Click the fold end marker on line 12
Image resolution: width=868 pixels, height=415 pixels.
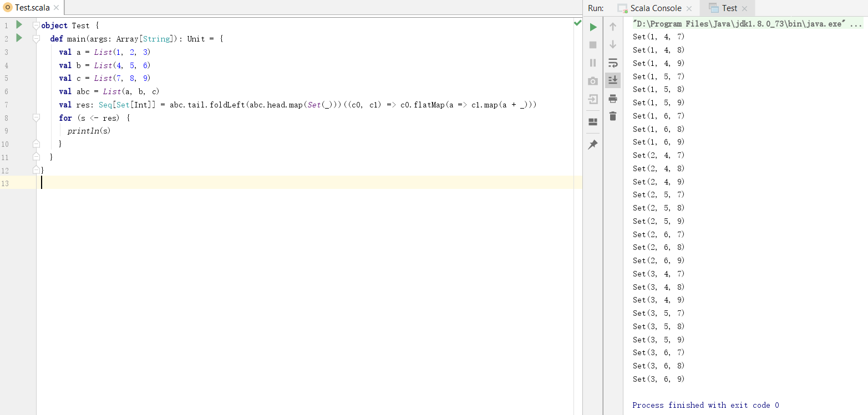click(x=36, y=170)
